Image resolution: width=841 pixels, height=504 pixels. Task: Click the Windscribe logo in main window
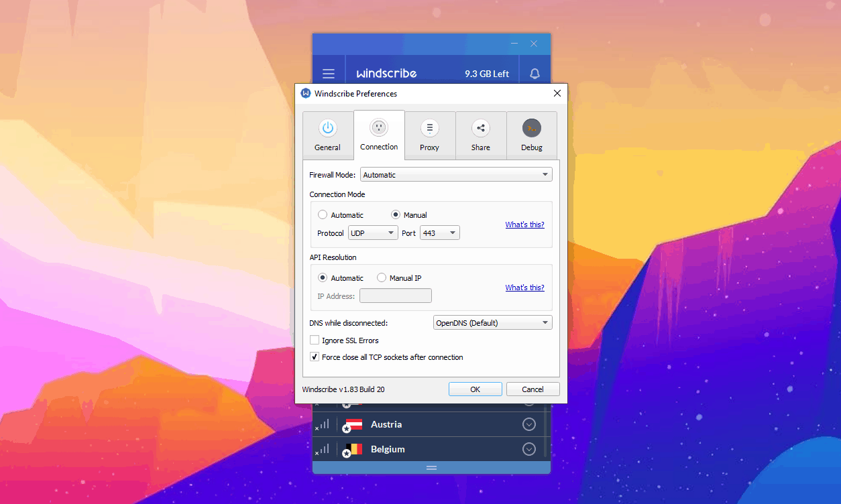(386, 74)
